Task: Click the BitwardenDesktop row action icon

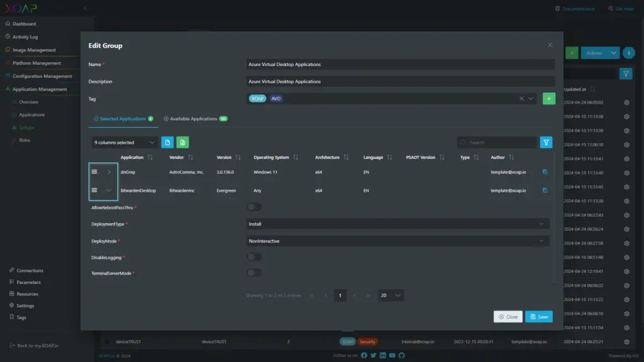Action: click(545, 190)
